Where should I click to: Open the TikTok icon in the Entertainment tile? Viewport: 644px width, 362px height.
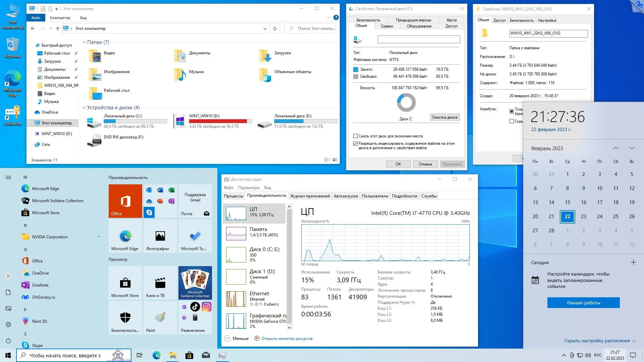pyautogui.click(x=195, y=306)
